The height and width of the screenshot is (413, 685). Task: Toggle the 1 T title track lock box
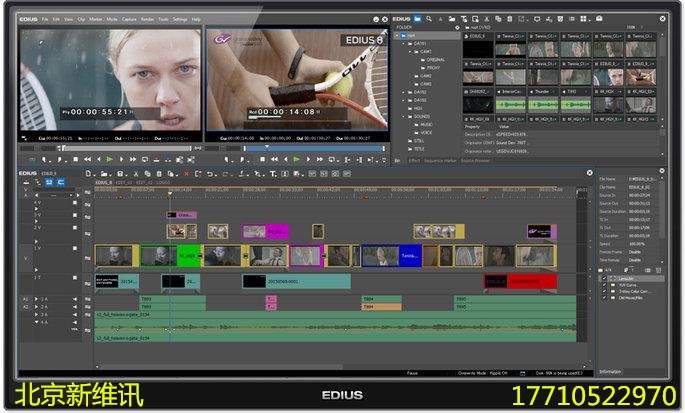pyautogui.click(x=75, y=278)
